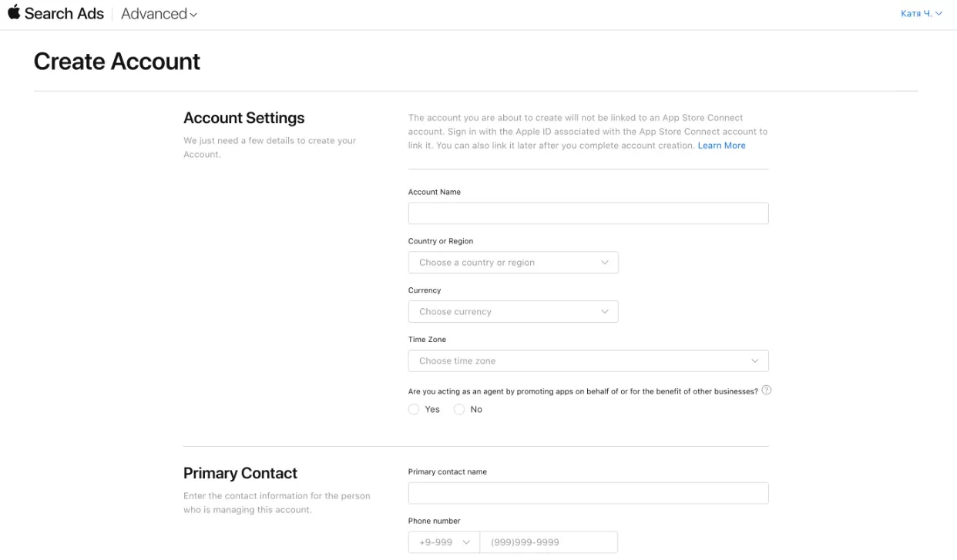Click the Country or Region chevron arrow
This screenshot has height=560, width=957.
coord(605,263)
